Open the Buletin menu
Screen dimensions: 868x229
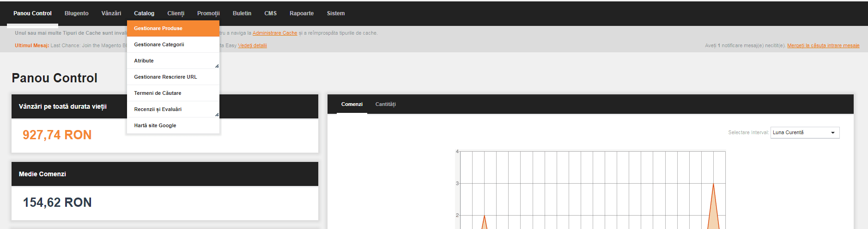point(242,13)
